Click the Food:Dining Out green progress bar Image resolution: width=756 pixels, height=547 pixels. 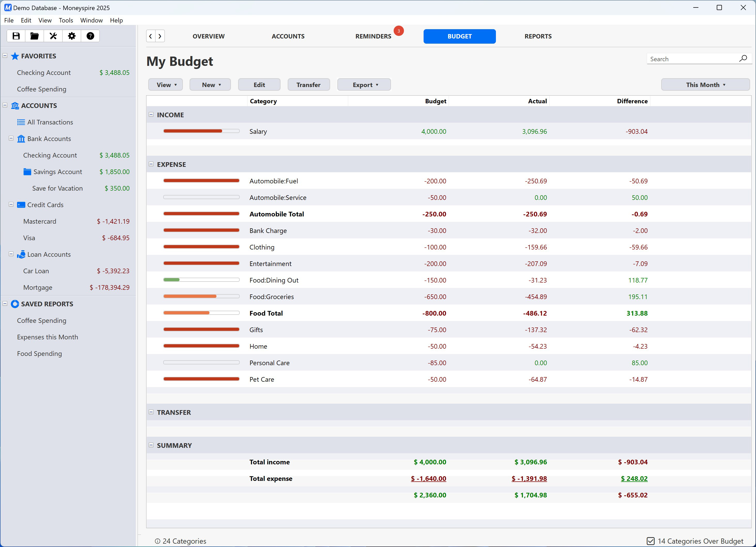pyautogui.click(x=201, y=280)
